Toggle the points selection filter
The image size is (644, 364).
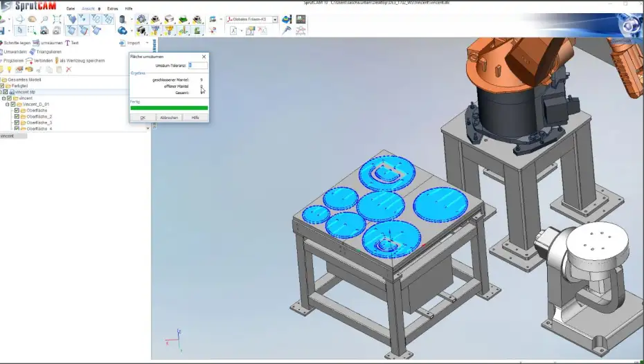point(84,19)
